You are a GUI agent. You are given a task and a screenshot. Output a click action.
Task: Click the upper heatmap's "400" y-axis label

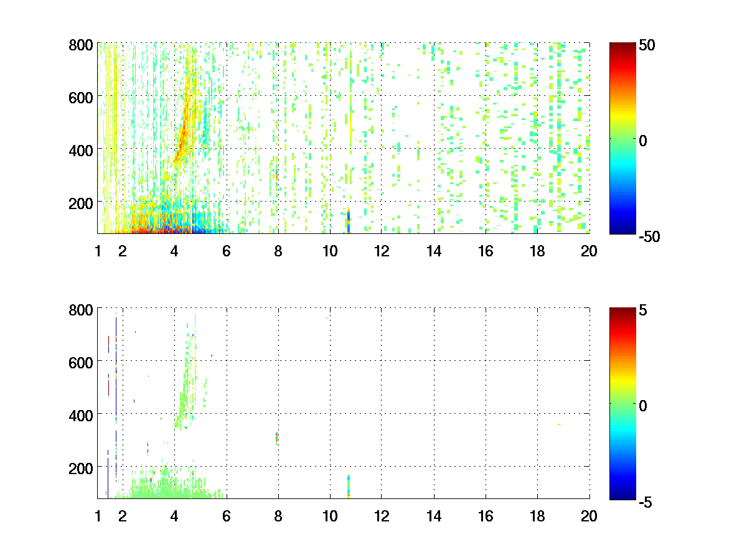click(x=81, y=150)
